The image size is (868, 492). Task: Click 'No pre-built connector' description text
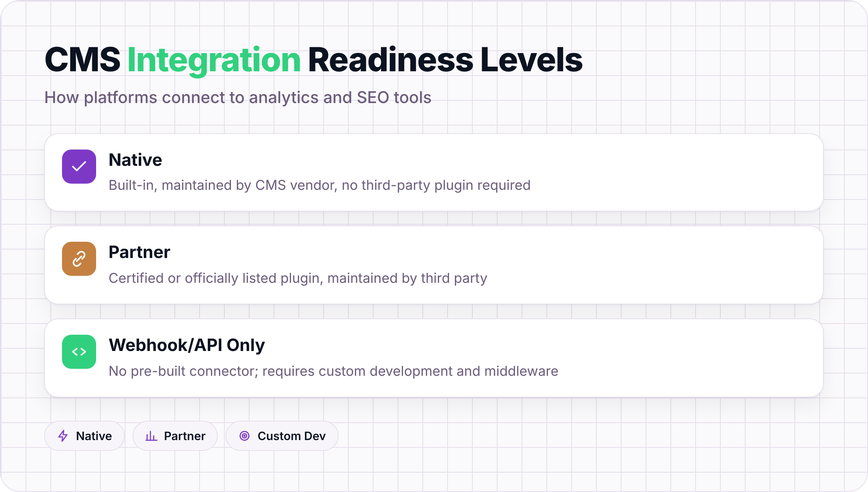[x=333, y=371]
